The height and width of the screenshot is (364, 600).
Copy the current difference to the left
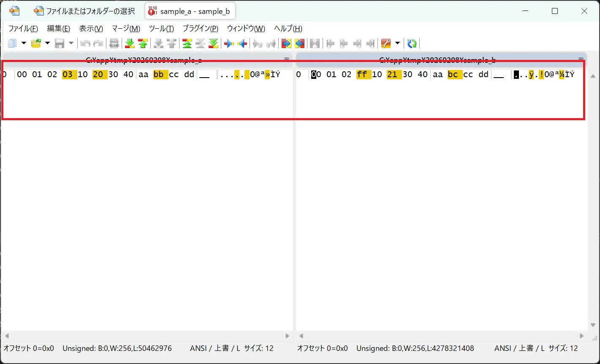pyautogui.click(x=242, y=43)
